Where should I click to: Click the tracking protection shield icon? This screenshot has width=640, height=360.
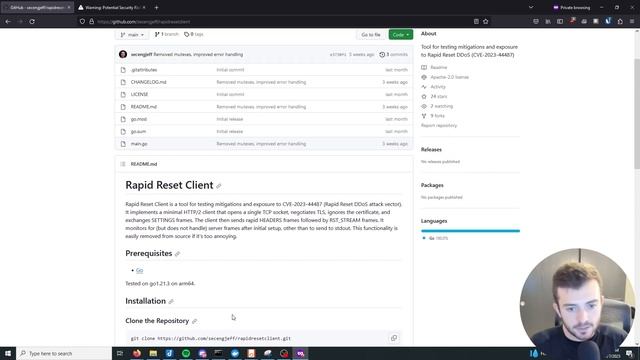[82, 22]
